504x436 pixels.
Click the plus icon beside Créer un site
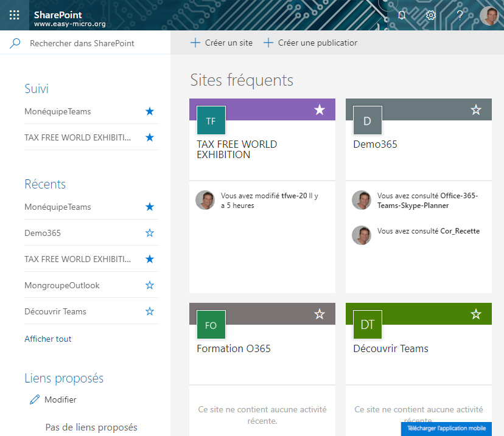[195, 43]
